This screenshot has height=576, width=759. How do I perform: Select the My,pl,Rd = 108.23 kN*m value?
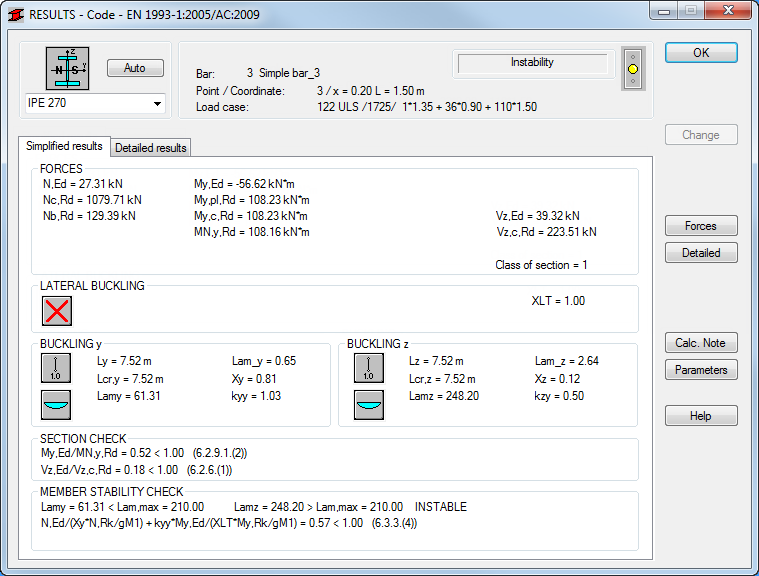pos(252,200)
